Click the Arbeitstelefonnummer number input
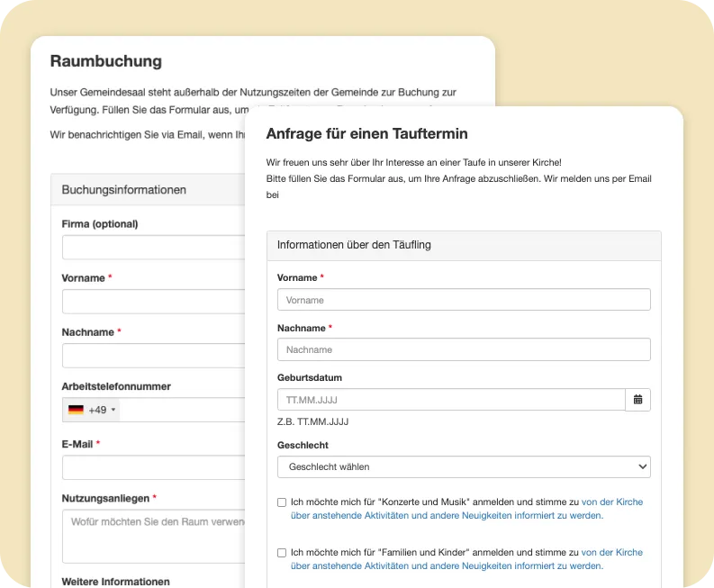The image size is (714, 588). click(x=182, y=410)
